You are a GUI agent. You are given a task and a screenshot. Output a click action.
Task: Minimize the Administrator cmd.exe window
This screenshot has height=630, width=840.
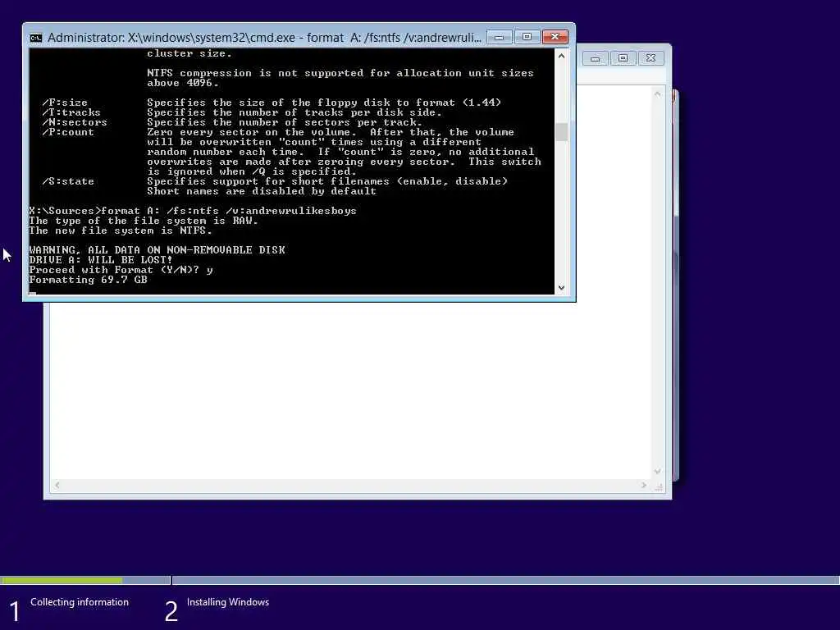pyautogui.click(x=500, y=37)
